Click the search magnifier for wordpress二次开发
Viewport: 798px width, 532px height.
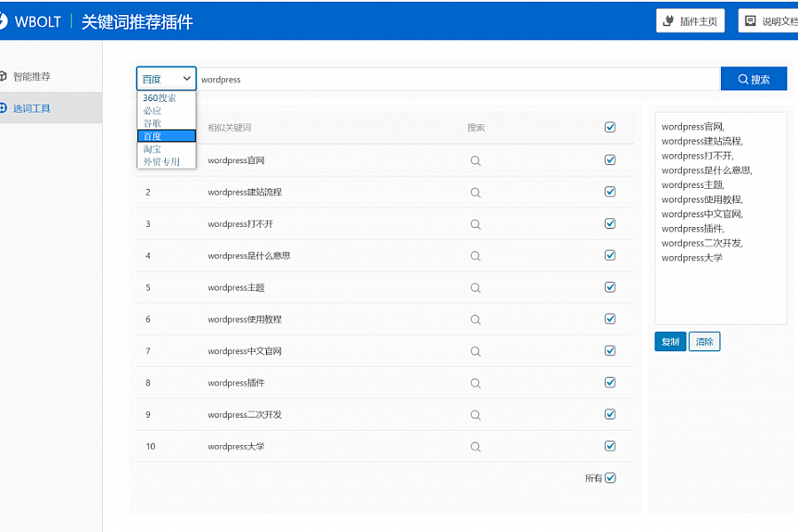[475, 415]
